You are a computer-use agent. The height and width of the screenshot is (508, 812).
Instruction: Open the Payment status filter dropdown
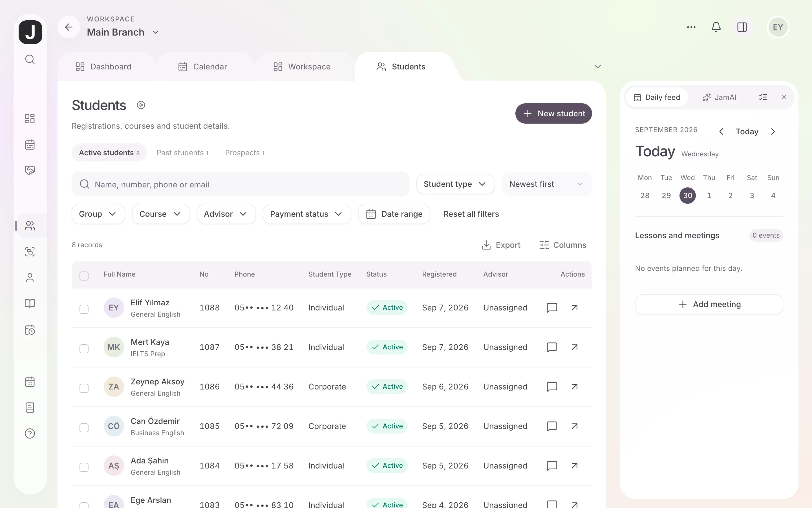[307, 214]
